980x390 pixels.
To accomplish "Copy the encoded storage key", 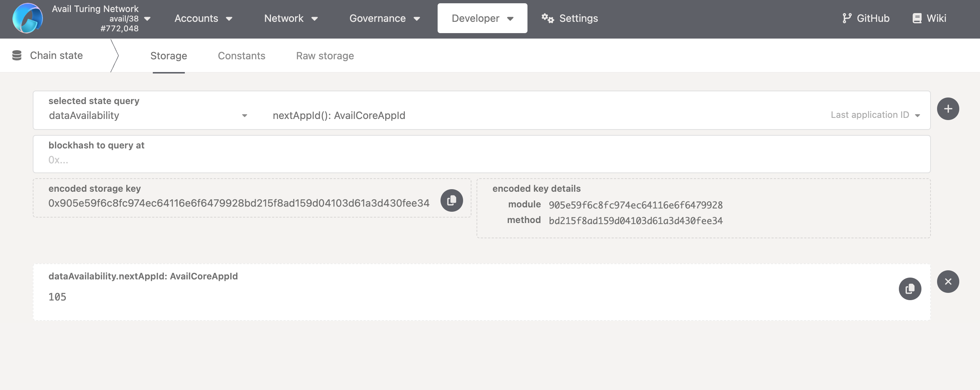I will point(451,200).
